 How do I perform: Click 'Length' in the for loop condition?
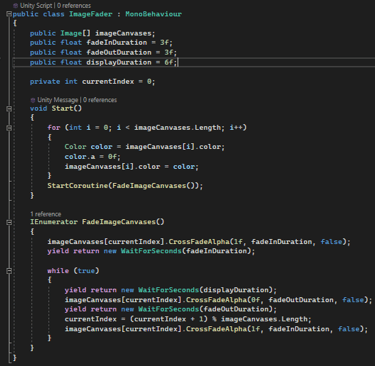[x=208, y=128]
